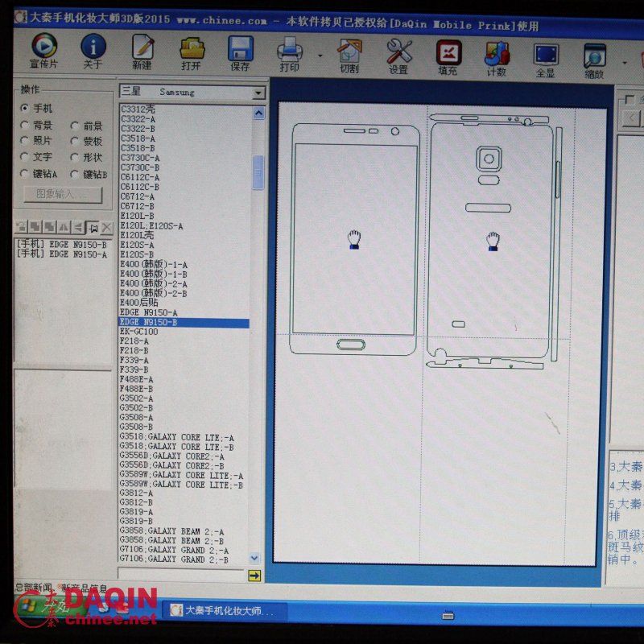Select G3812-A in model list
The height and width of the screenshot is (644, 644).
point(136,493)
